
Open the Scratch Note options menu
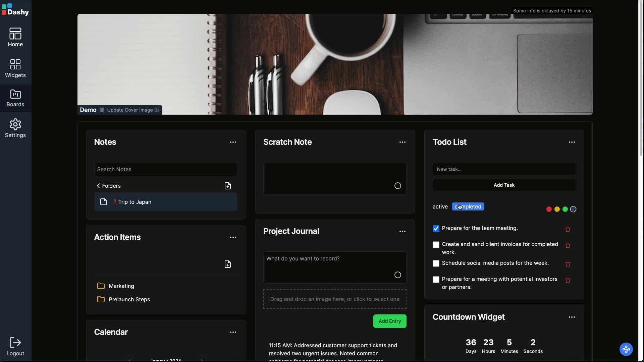click(x=402, y=142)
